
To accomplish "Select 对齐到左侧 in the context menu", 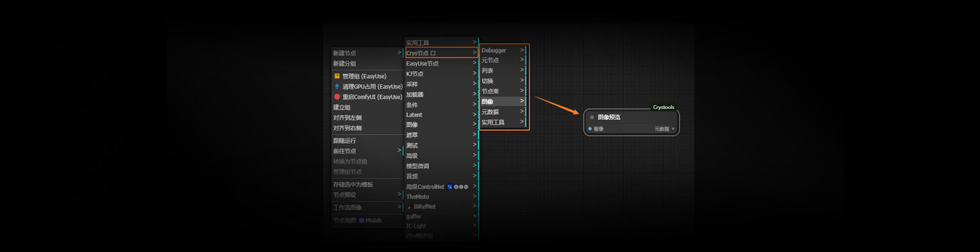I will [367, 118].
